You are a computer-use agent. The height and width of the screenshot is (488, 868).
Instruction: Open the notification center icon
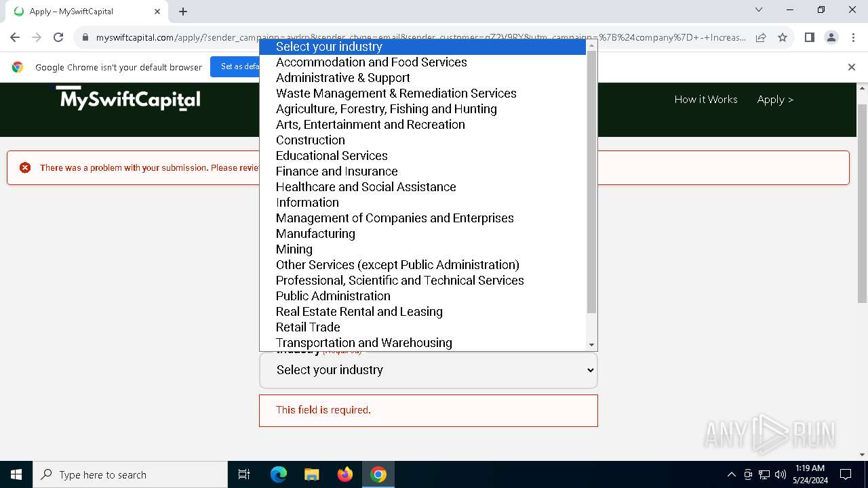coord(846,474)
